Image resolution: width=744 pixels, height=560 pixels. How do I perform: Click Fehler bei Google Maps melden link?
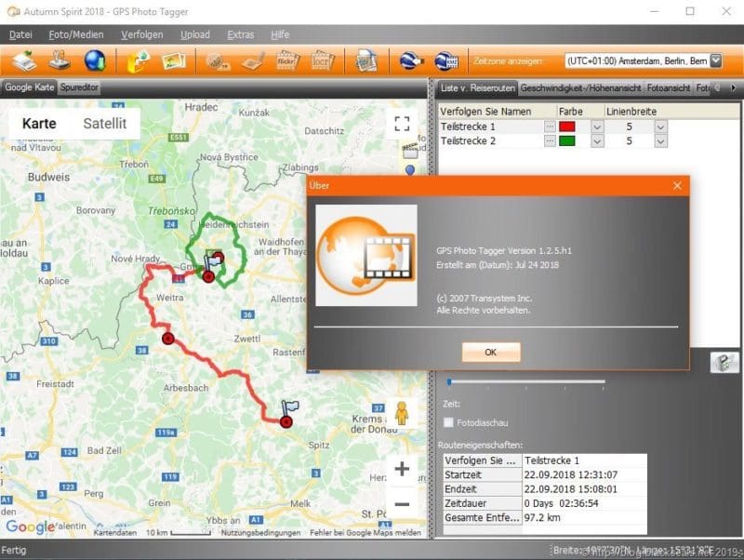click(365, 532)
